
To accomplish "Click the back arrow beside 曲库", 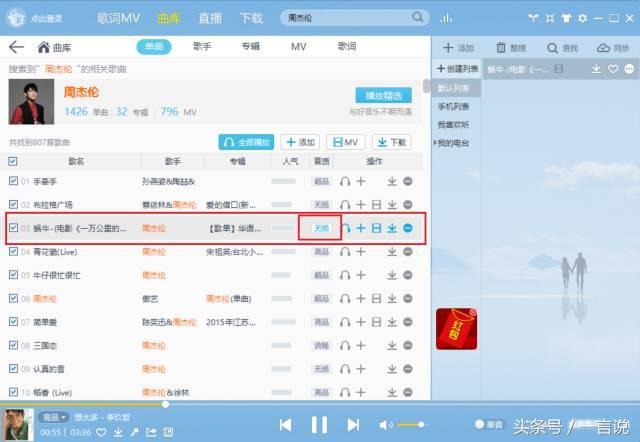I will click(16, 47).
